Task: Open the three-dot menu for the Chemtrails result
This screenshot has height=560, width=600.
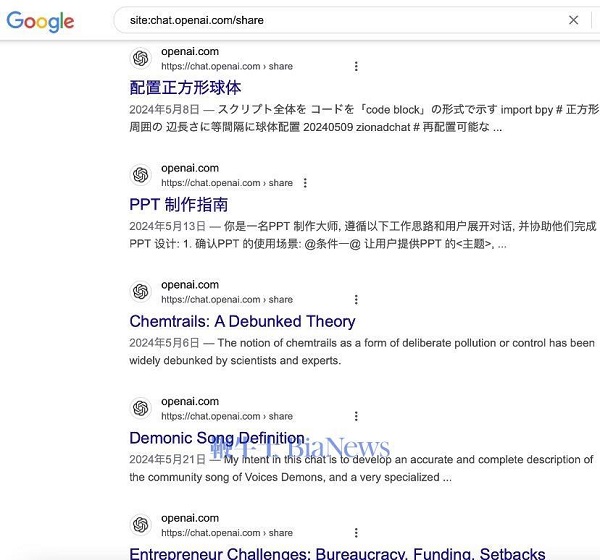Action: click(x=356, y=299)
